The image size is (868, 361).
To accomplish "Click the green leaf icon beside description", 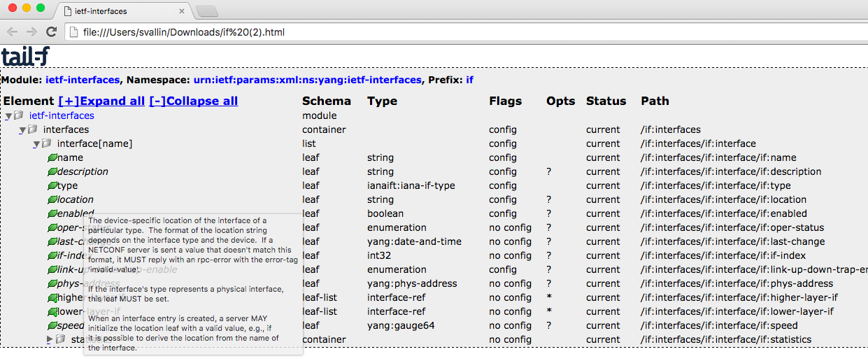I will [x=52, y=171].
